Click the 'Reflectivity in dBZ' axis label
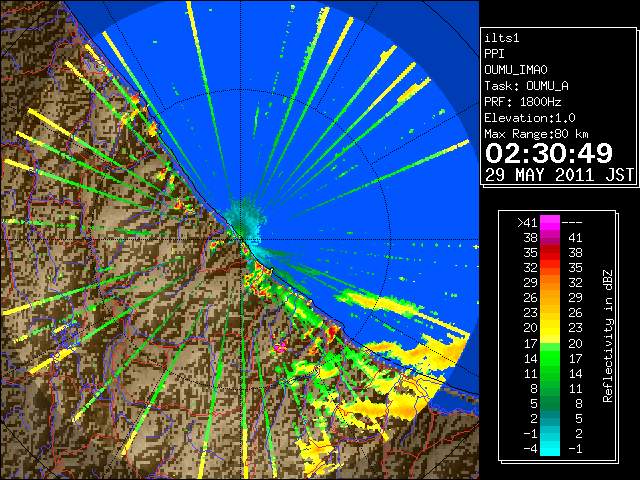This screenshot has height=480, width=640. 607,336
